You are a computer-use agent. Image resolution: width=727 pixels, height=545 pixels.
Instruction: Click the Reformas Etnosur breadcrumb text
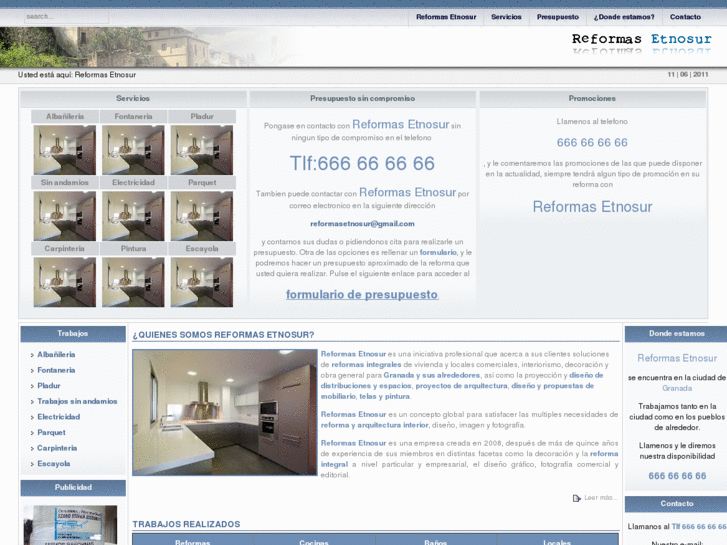click(105, 75)
